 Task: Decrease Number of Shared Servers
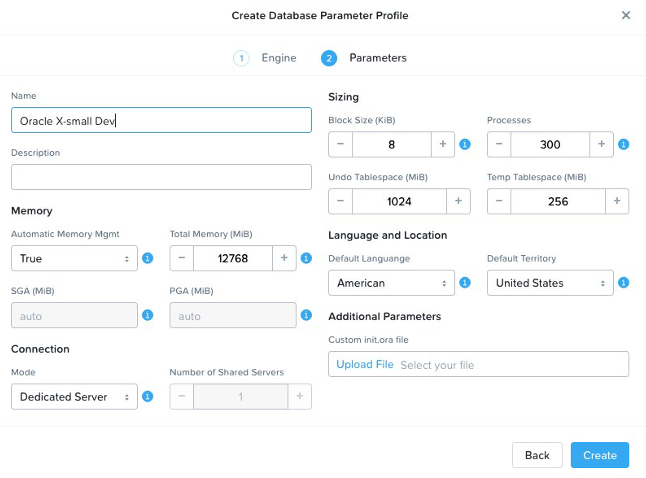pos(182,396)
